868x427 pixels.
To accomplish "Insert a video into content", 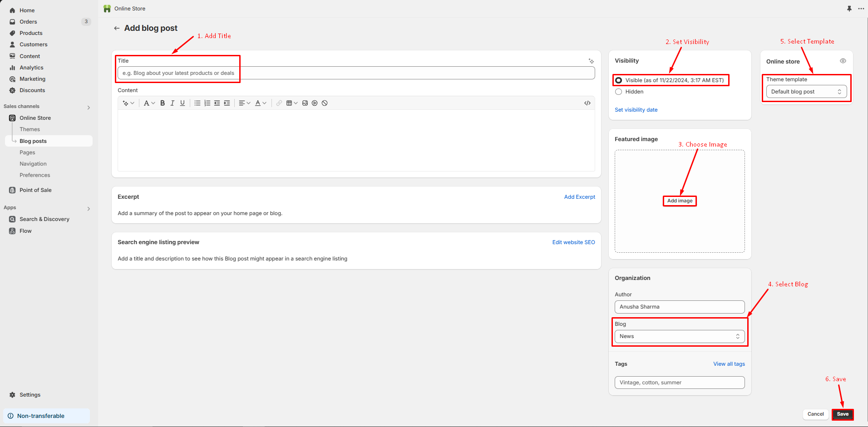I will pyautogui.click(x=315, y=103).
